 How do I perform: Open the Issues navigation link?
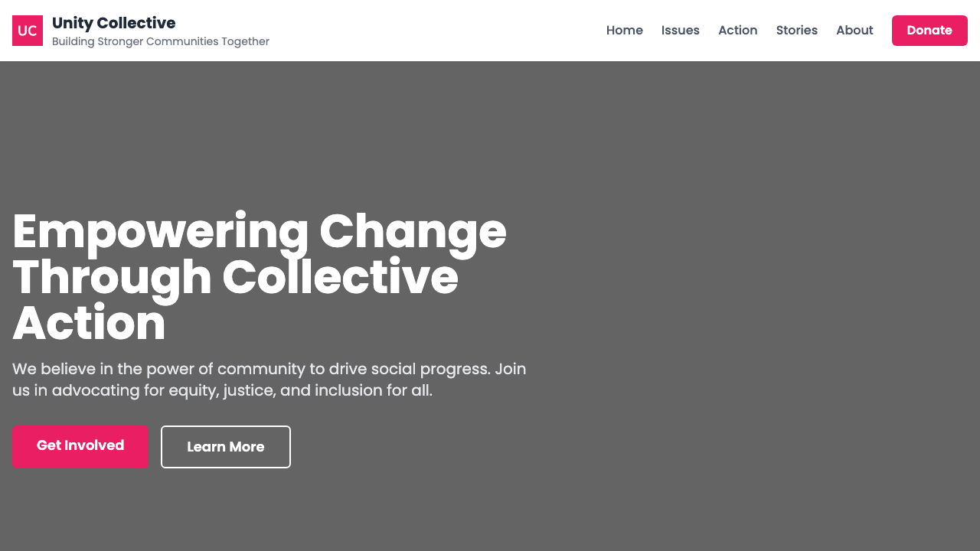pos(680,31)
